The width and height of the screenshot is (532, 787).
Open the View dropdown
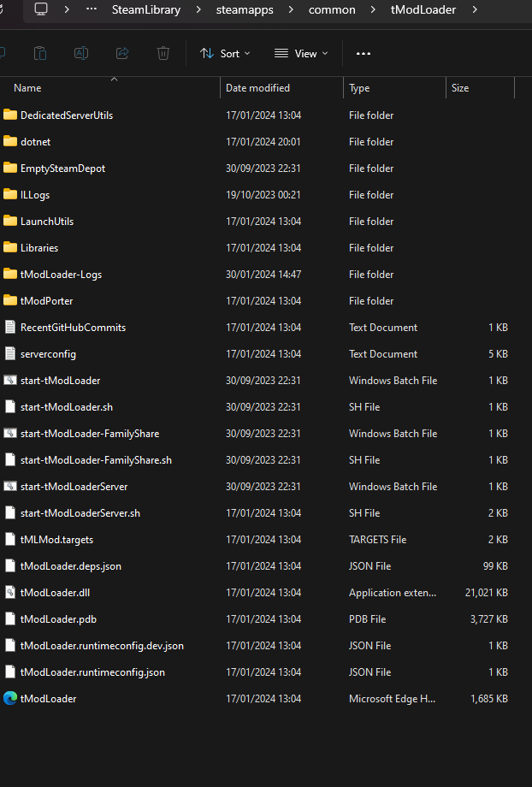pos(301,54)
